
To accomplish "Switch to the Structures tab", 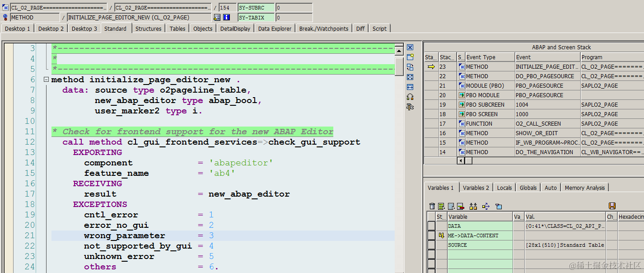I will (x=148, y=28).
